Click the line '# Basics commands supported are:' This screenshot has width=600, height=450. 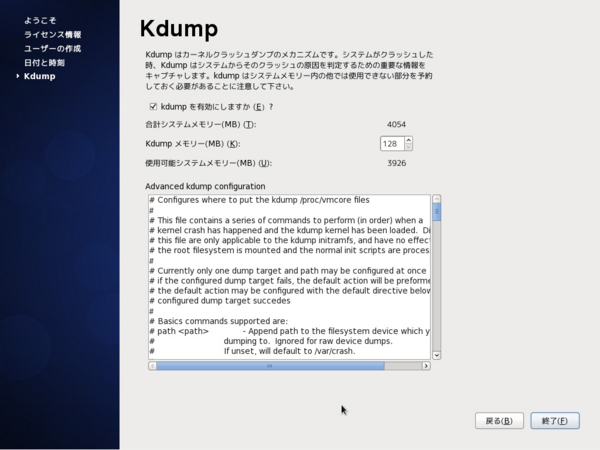point(218,321)
